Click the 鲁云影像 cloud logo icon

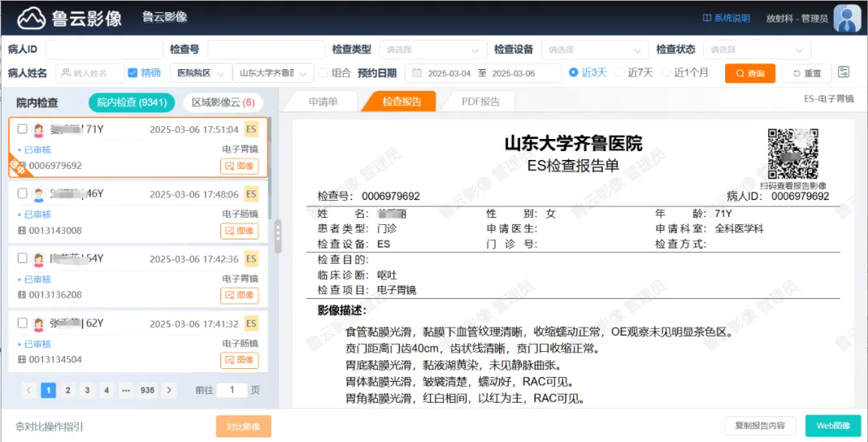coord(32,18)
